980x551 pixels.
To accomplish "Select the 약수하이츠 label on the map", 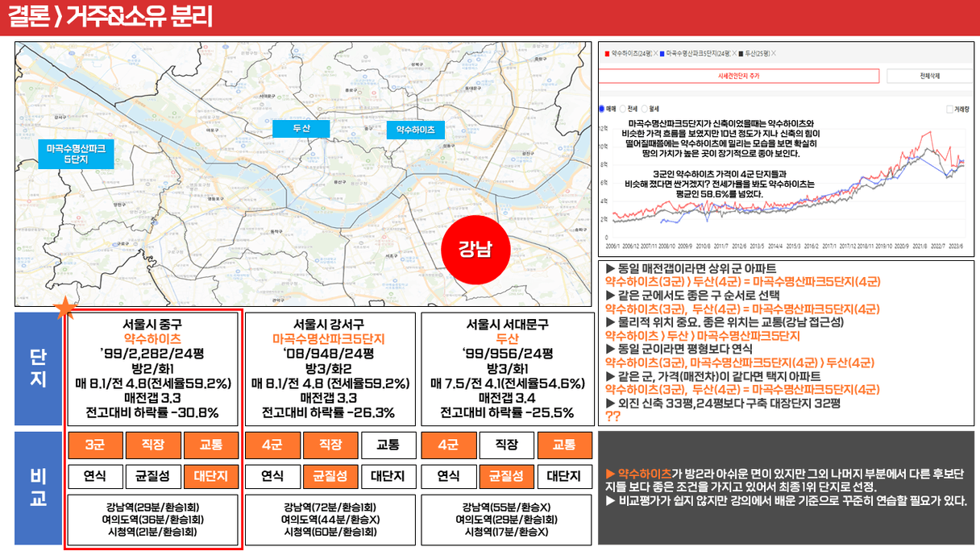I will tap(415, 130).
